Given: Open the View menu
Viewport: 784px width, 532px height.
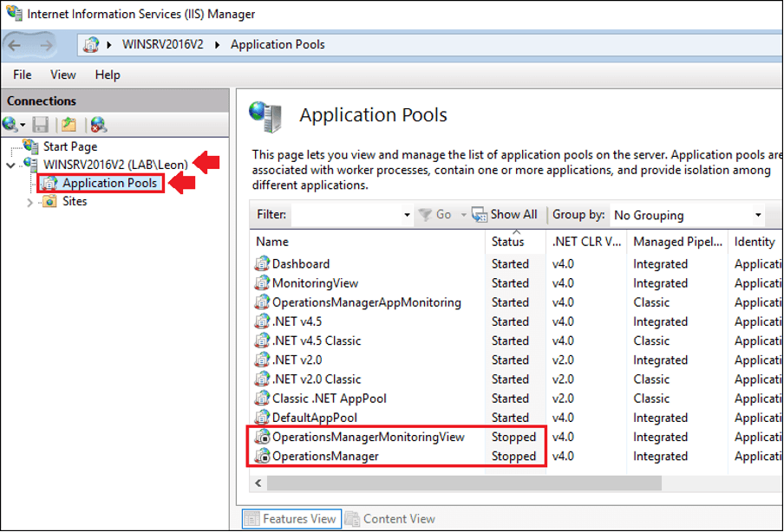Looking at the screenshot, I should 62,75.
